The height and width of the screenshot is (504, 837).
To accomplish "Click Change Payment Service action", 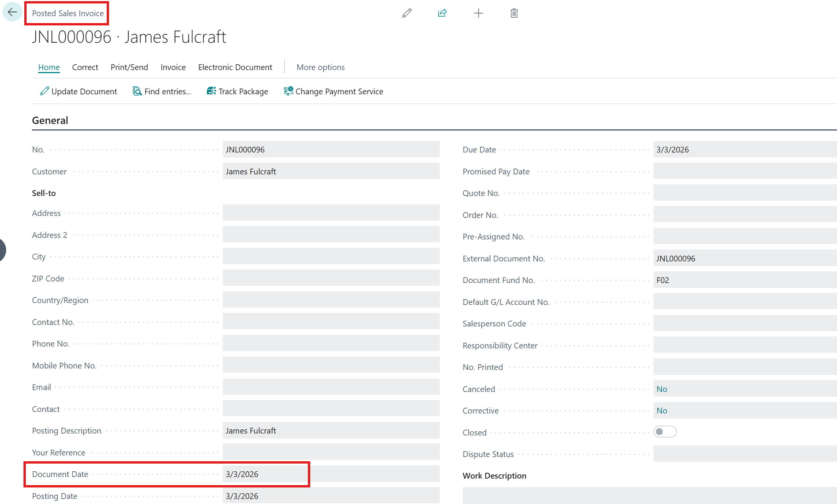I will coord(334,91).
